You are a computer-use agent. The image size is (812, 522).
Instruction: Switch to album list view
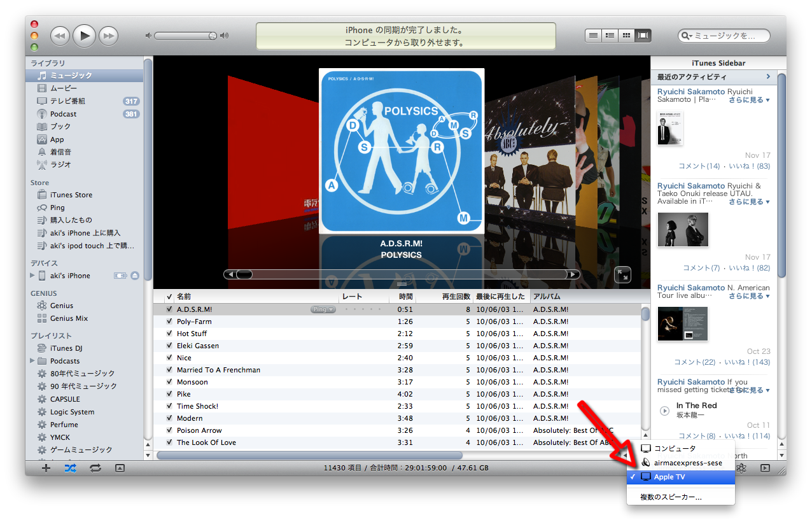coord(610,36)
